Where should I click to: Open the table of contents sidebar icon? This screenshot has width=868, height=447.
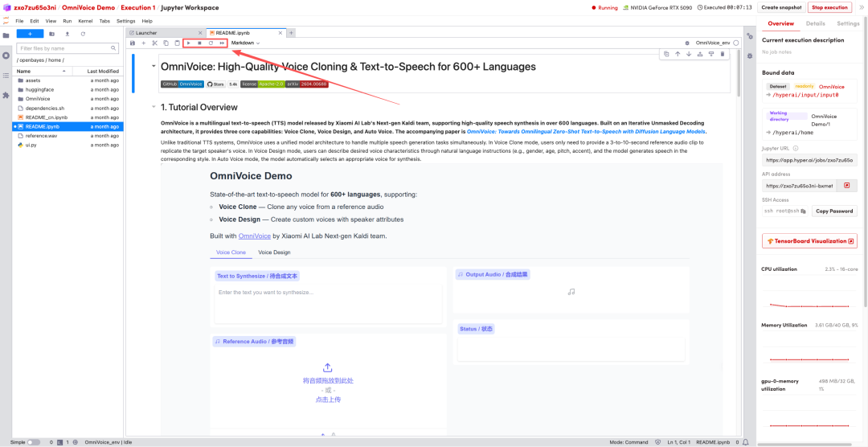pyautogui.click(x=6, y=76)
